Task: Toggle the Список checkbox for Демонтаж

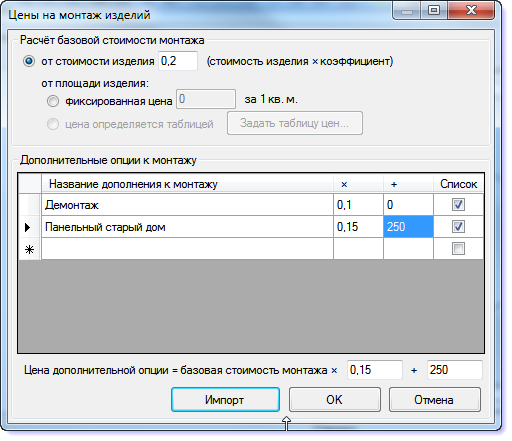Action: click(458, 205)
